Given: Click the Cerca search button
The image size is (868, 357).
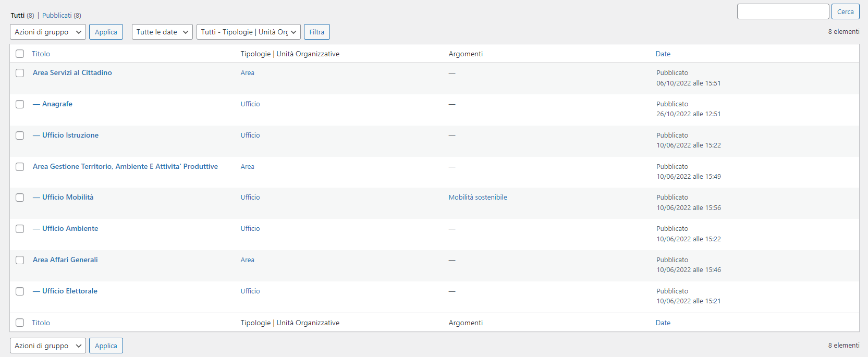Looking at the screenshot, I should [845, 11].
